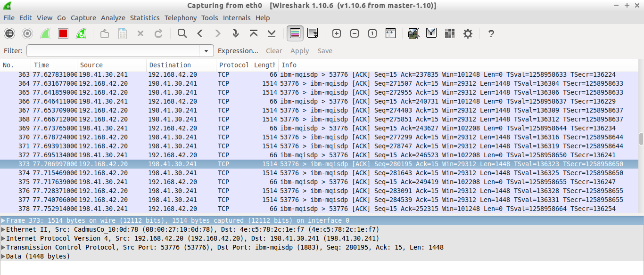This screenshot has width=644, height=275.
Task: Go back in packet history arrow
Action: coord(200,33)
